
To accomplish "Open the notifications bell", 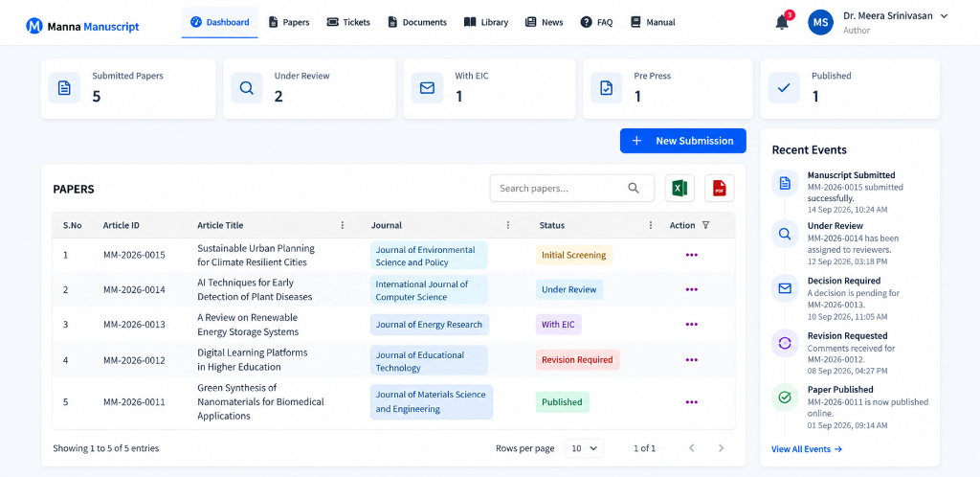I will click(x=782, y=22).
